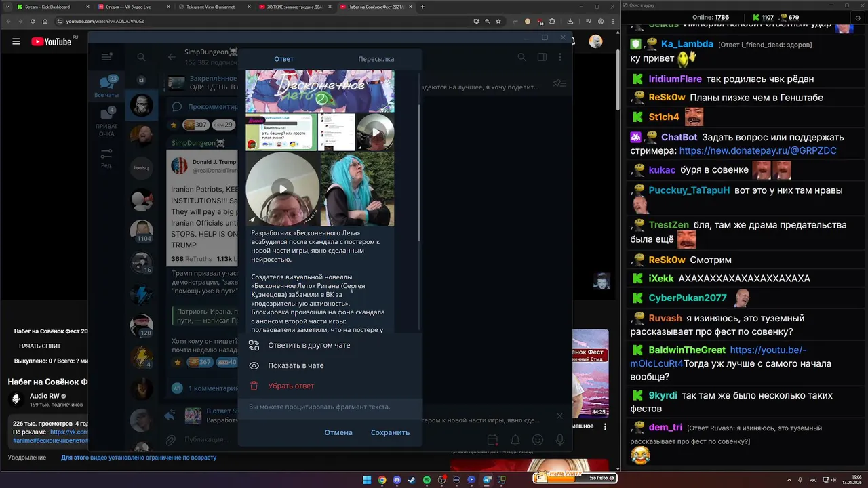Click the attach paperclip icon
This screenshot has height=488, width=868.
tap(172, 440)
